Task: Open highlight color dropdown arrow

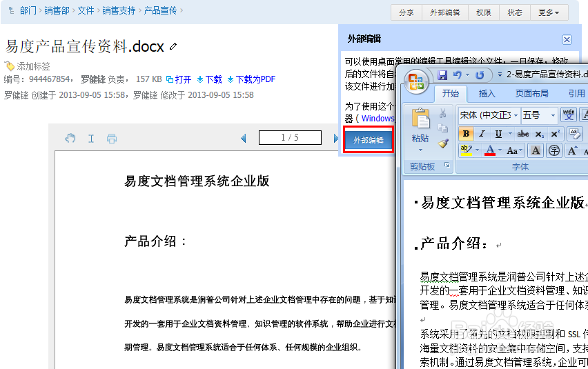Action: tap(477, 150)
